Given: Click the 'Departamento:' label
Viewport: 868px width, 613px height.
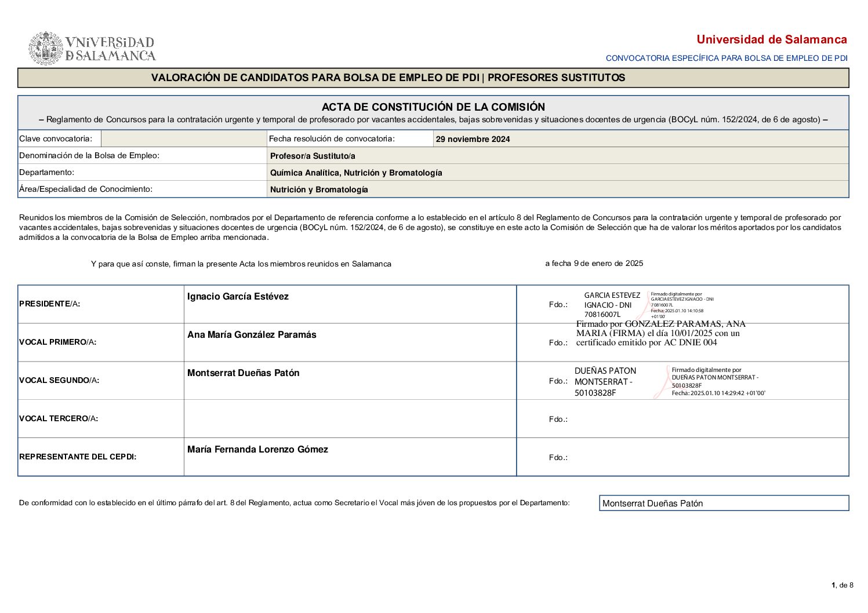Looking at the screenshot, I should (46, 172).
